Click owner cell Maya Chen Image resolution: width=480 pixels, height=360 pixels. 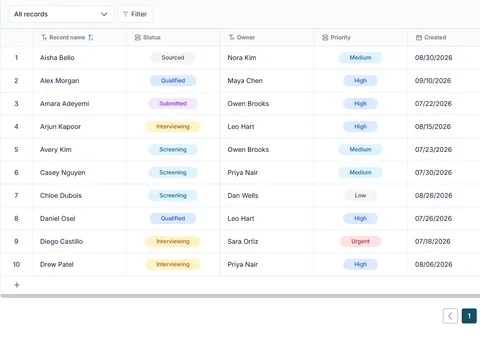[x=245, y=81]
